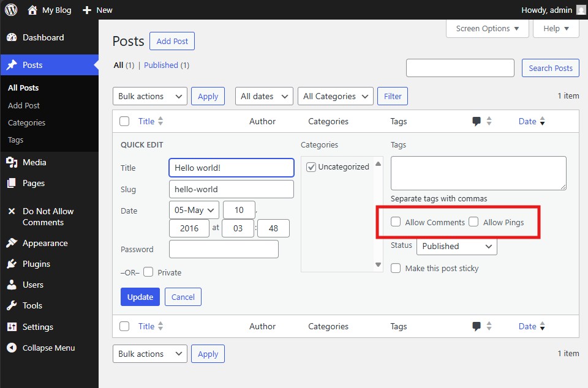Click inside the Slug input field
Screen dimensions: 588x388
tap(231, 189)
